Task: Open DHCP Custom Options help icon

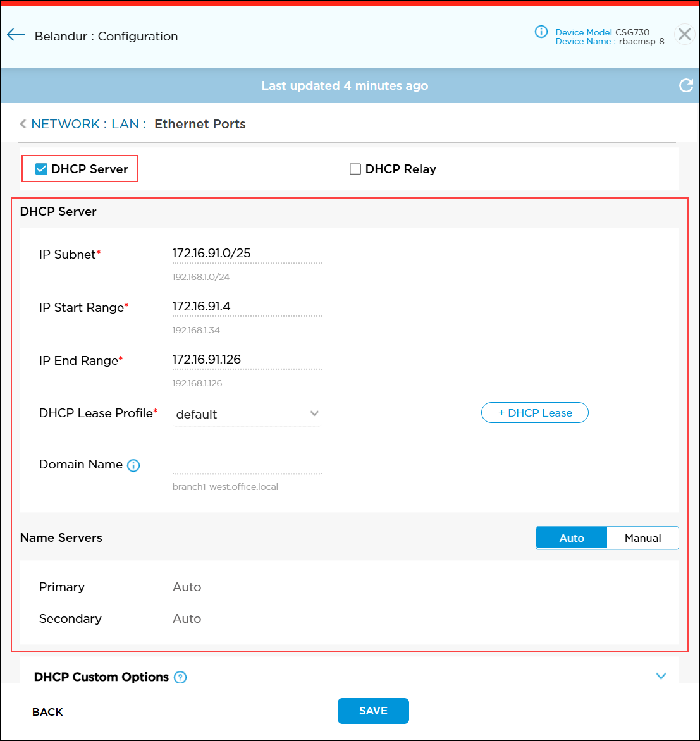Action: coord(180,677)
